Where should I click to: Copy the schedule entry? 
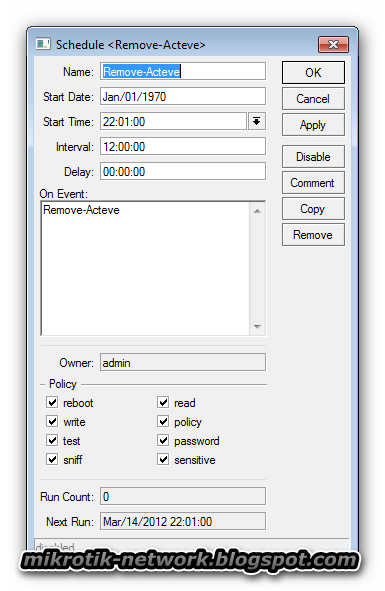(x=313, y=208)
